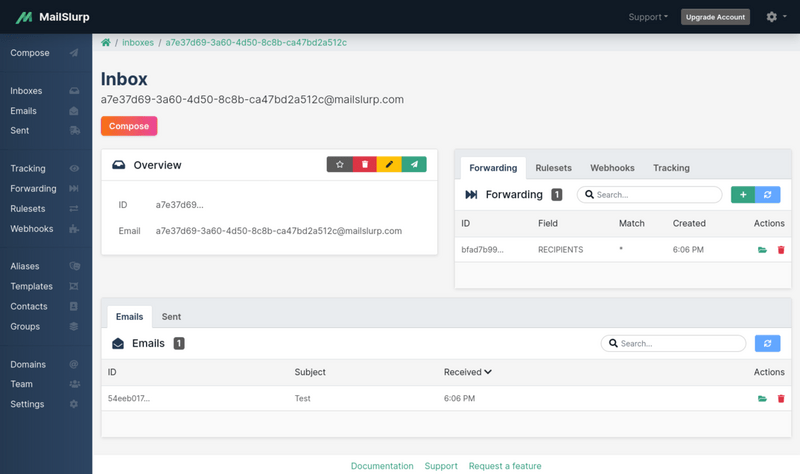Viewport: 800px width, 474px height.
Task: Click the home breadcrumb icon
Action: coord(106,42)
